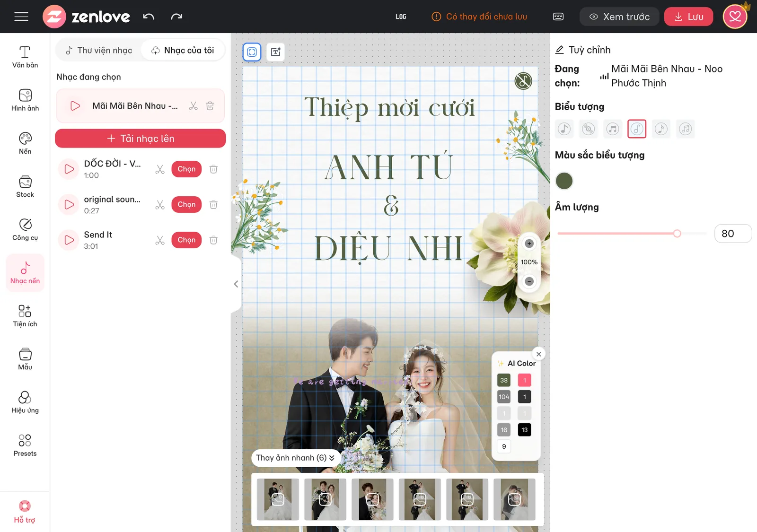Viewport: 757px width, 532px height.
Task: Toggle the music icon on the card
Action: 523,81
